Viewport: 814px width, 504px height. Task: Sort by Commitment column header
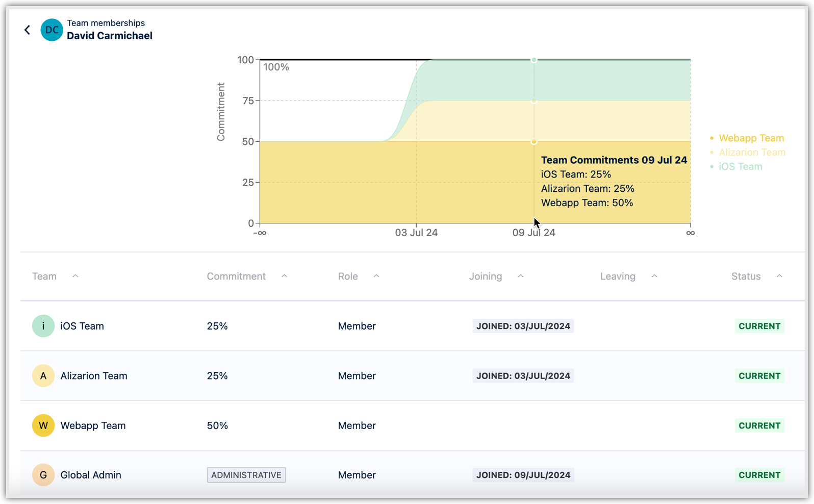[236, 276]
